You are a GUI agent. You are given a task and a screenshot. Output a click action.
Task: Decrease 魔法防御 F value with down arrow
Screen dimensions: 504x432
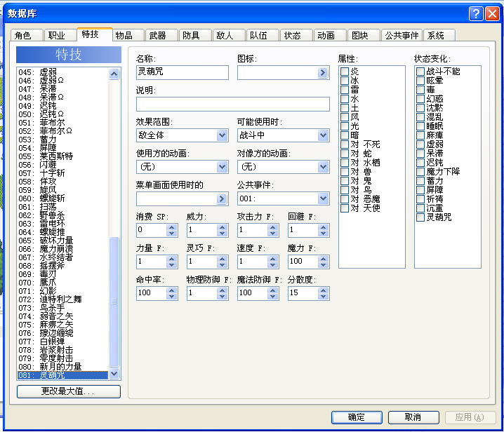point(272,297)
